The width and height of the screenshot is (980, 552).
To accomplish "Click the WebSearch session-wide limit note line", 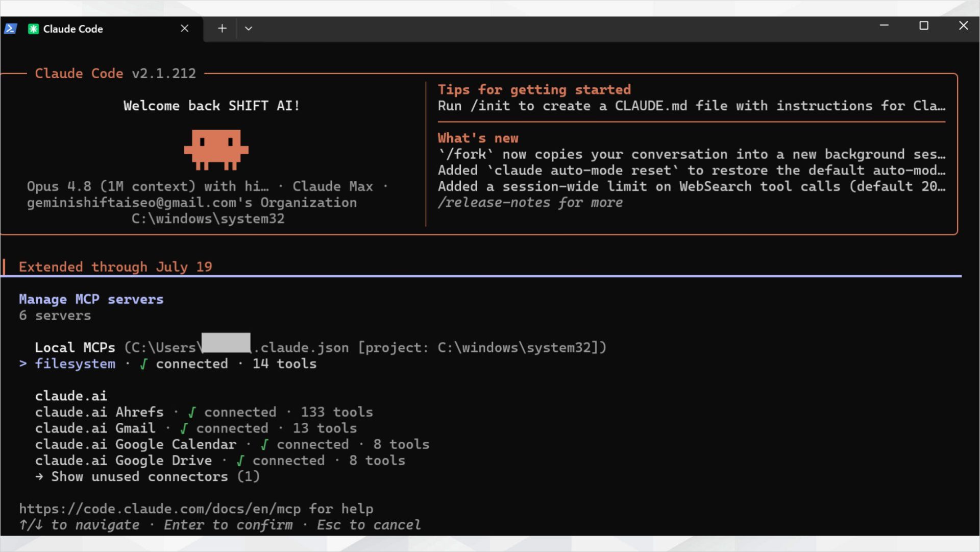I will pos(692,187).
